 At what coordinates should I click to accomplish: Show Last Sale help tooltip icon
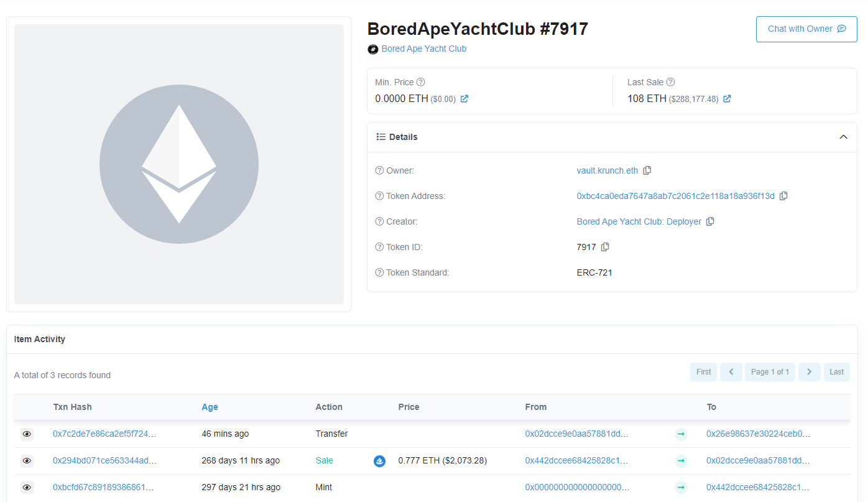pyautogui.click(x=670, y=82)
